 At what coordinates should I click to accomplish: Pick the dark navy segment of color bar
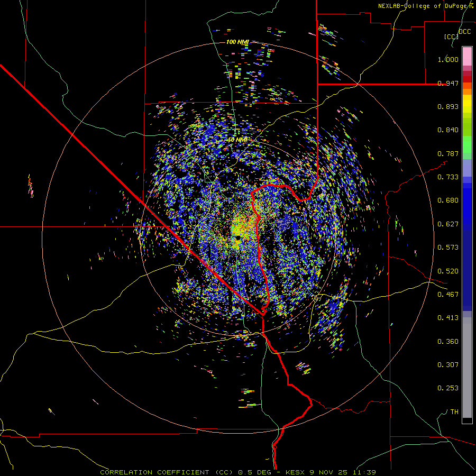(x=467, y=270)
